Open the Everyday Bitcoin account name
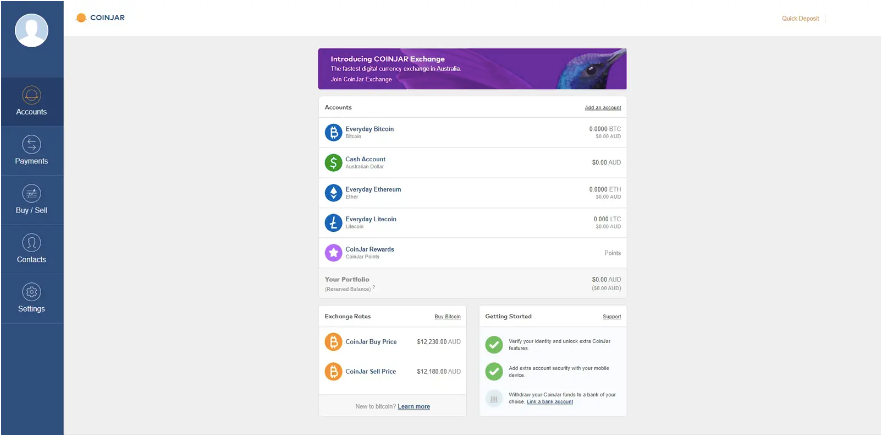This screenshot has width=884, height=439. [370, 129]
